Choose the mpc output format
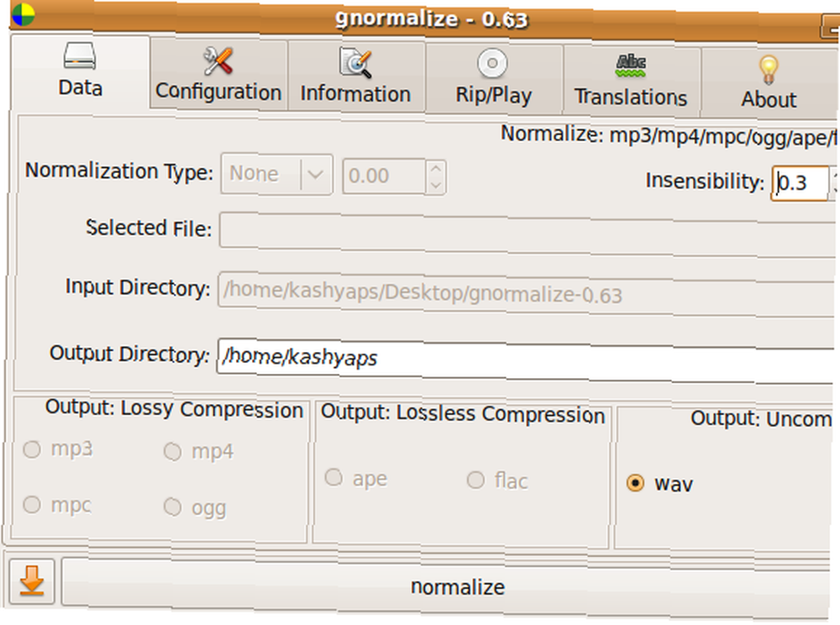The width and height of the screenshot is (840, 625). [x=32, y=505]
